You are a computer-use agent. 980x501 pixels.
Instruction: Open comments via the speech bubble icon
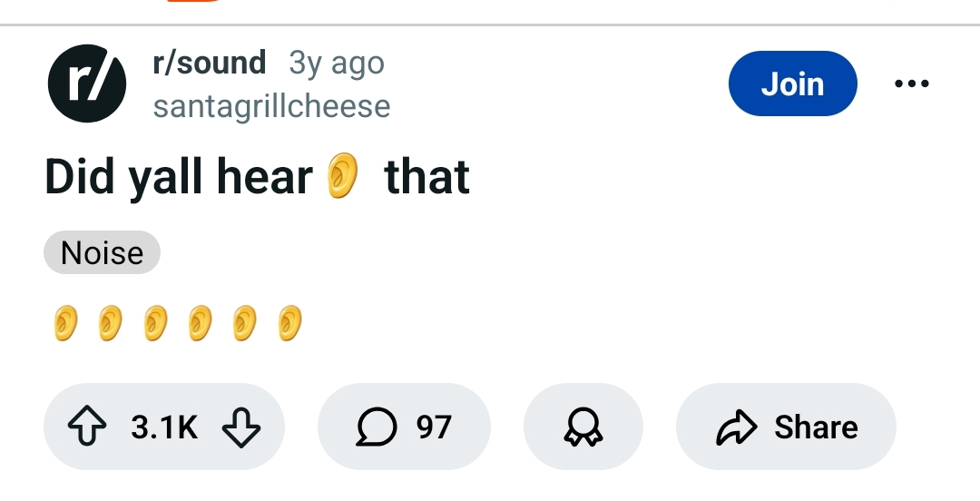coord(376,427)
